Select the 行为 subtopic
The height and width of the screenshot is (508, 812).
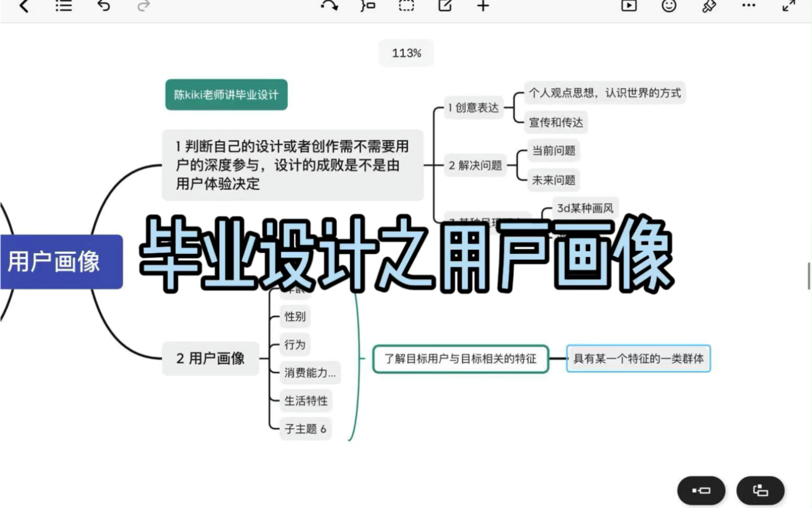[295, 345]
